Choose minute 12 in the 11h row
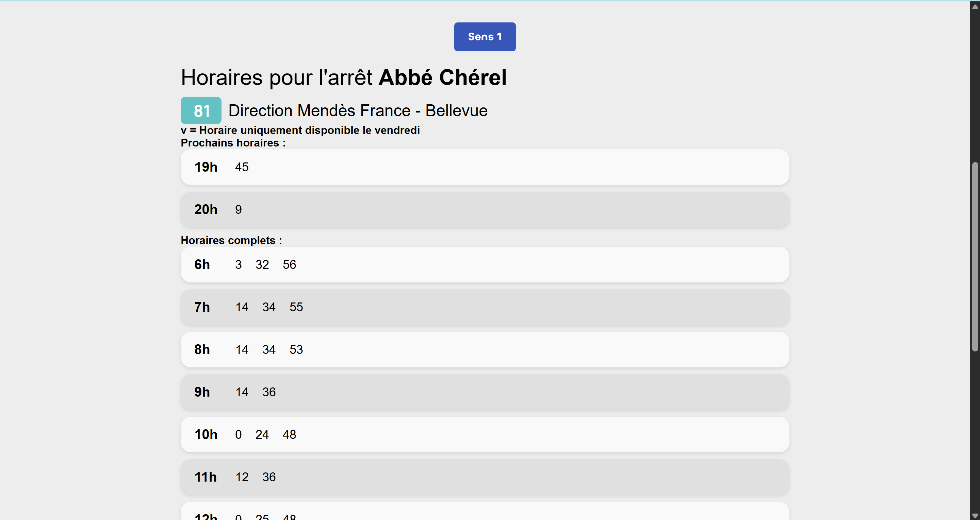Viewport: 980px width, 520px height. 242,477
